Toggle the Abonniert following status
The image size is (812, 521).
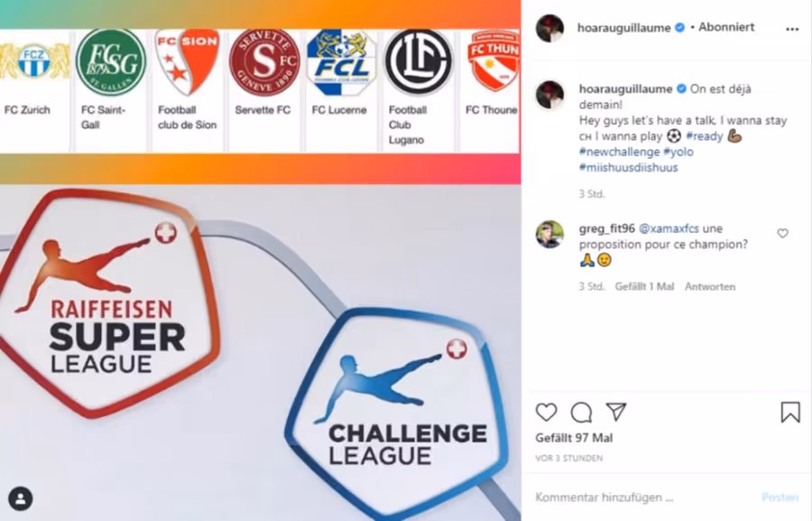click(726, 27)
